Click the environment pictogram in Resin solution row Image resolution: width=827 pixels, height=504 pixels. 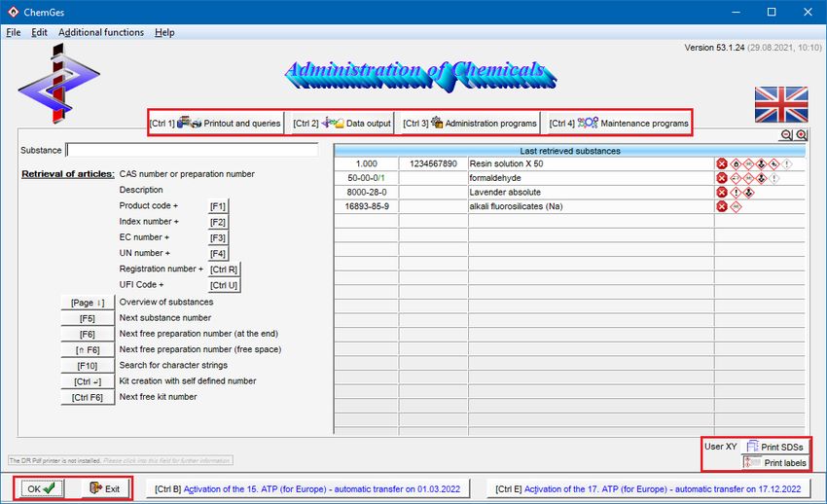tap(773, 164)
